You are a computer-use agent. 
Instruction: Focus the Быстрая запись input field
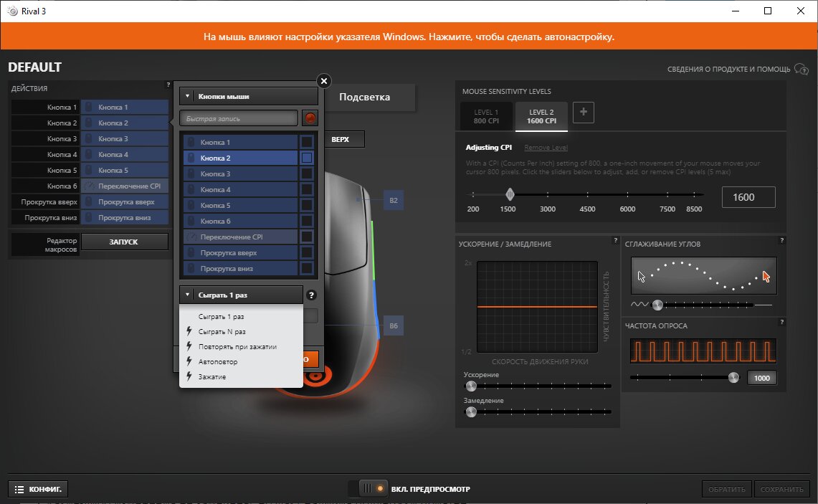tap(239, 118)
